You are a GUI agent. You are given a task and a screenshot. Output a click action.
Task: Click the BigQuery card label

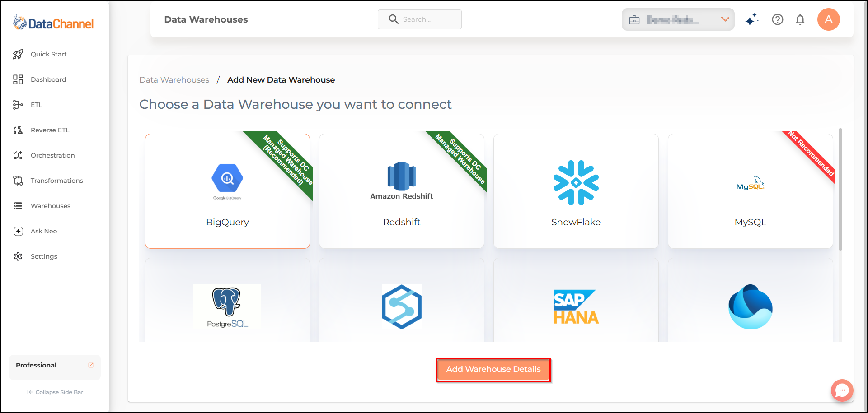(x=227, y=222)
